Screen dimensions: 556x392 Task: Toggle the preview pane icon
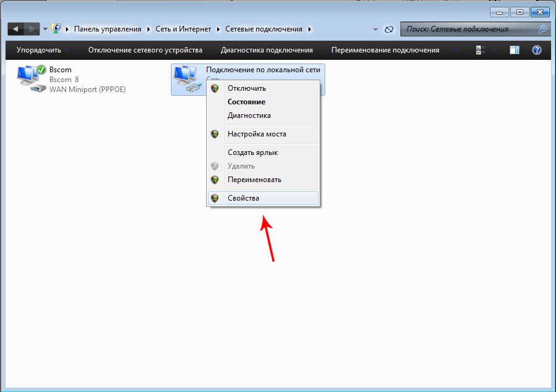click(x=514, y=50)
